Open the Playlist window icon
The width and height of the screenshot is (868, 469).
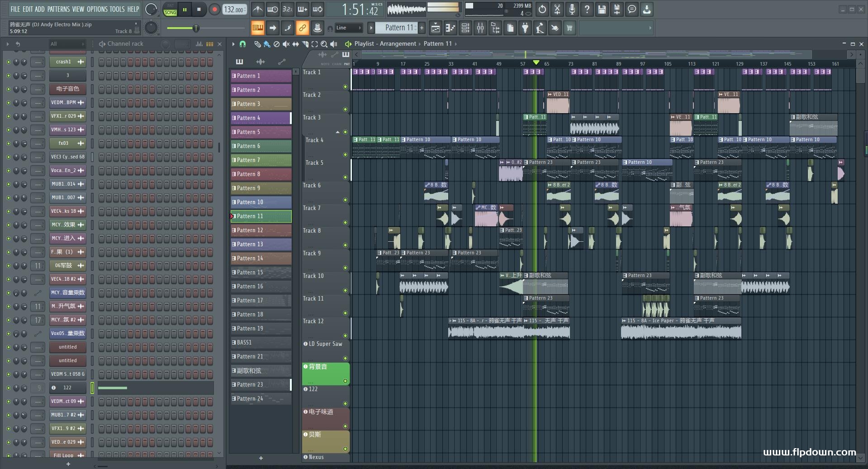[435, 28]
